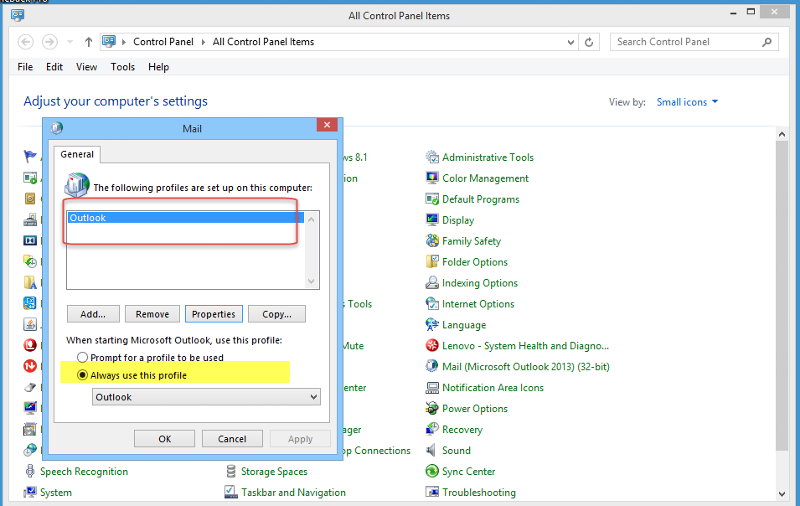This screenshot has width=800, height=506.
Task: Open the Mail (Microsoft Outlook 2013) icon
Action: pos(432,366)
